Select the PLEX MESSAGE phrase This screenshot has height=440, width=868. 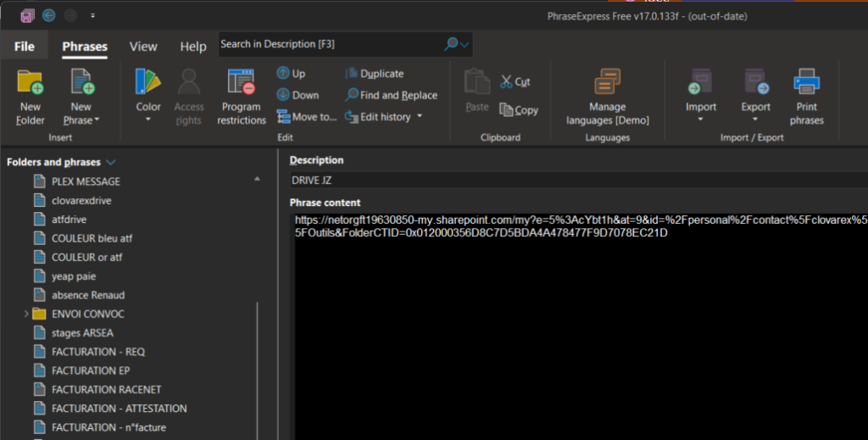pos(86,181)
